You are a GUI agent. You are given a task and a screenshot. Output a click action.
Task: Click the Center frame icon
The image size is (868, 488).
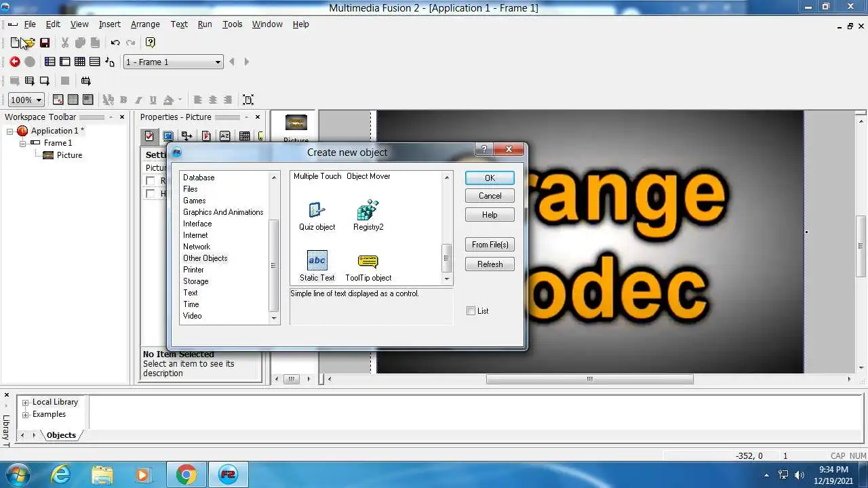click(248, 100)
